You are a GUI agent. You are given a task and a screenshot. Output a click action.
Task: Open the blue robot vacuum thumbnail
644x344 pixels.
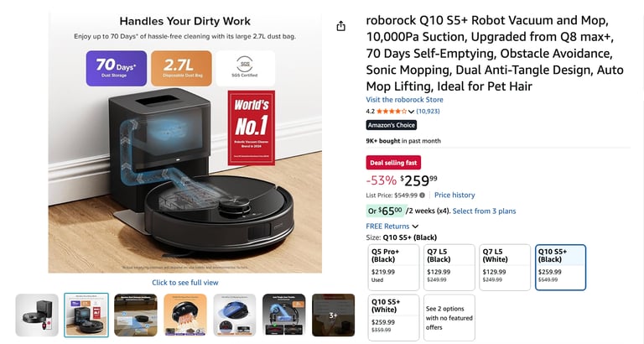point(235,315)
